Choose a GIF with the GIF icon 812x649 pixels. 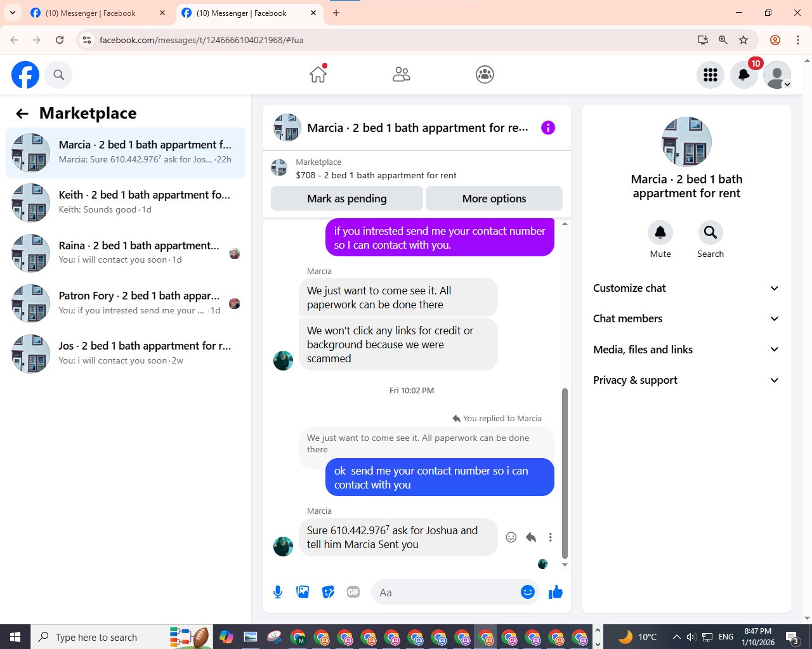coord(353,593)
